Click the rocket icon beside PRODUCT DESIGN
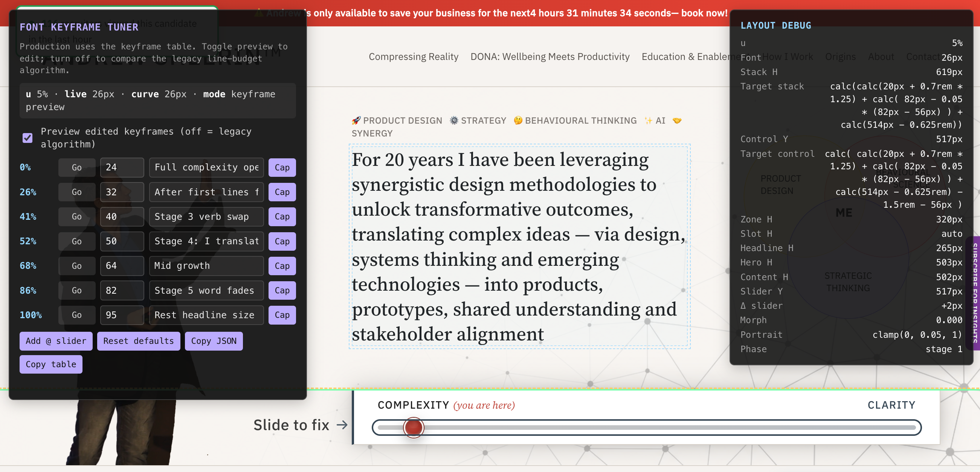Screen dimensions: 980x472 point(356,121)
